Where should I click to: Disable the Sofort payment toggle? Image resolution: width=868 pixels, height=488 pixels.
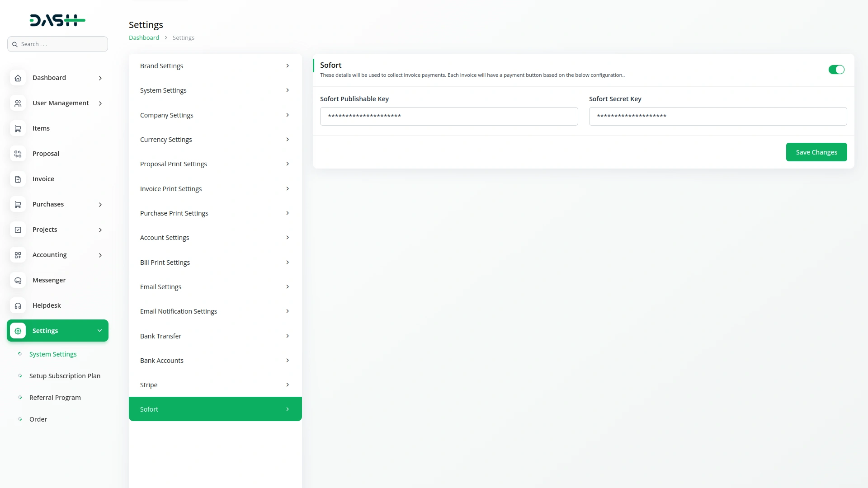pos(836,70)
